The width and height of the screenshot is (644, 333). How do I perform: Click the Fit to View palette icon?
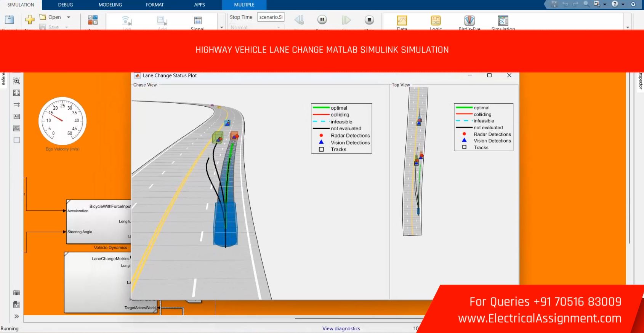click(17, 93)
